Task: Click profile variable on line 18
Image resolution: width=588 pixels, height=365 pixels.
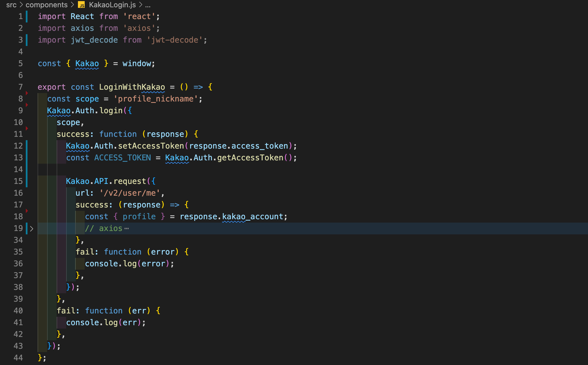Action: 139,217
